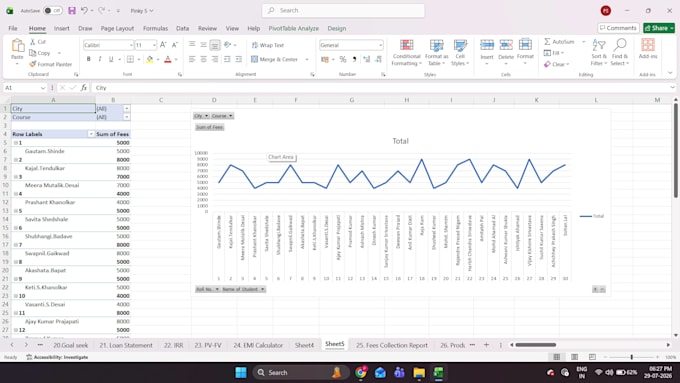Click the Orientation text angle icon

[228, 45]
